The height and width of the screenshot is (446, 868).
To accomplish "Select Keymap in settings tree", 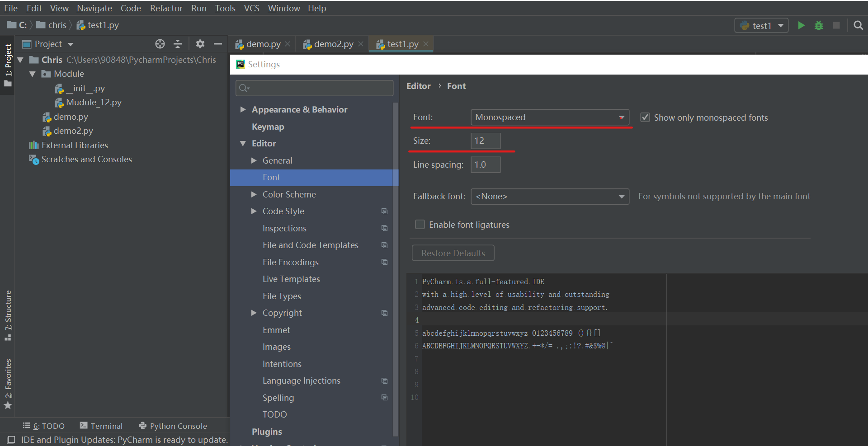I will point(268,127).
